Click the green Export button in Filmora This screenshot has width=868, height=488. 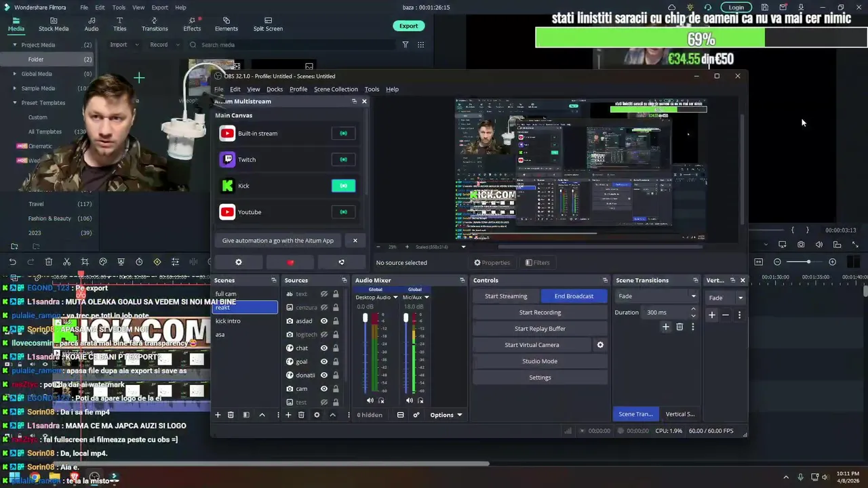tap(408, 26)
